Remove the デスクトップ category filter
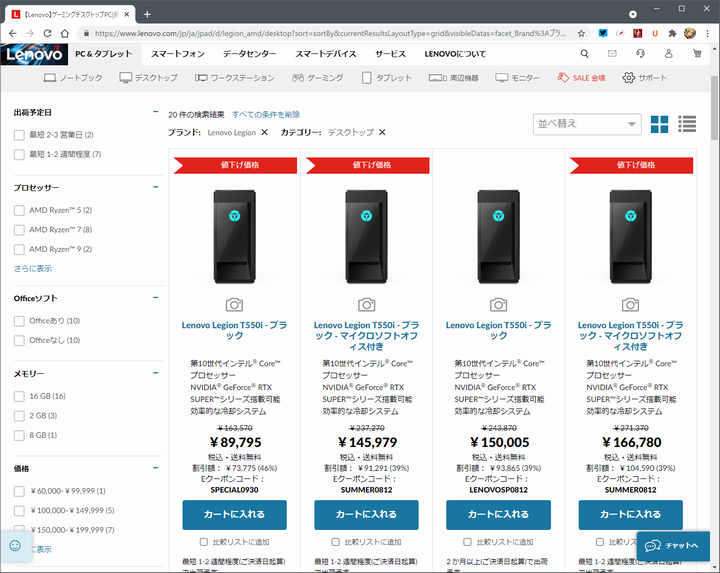The height and width of the screenshot is (573, 720). (382, 132)
